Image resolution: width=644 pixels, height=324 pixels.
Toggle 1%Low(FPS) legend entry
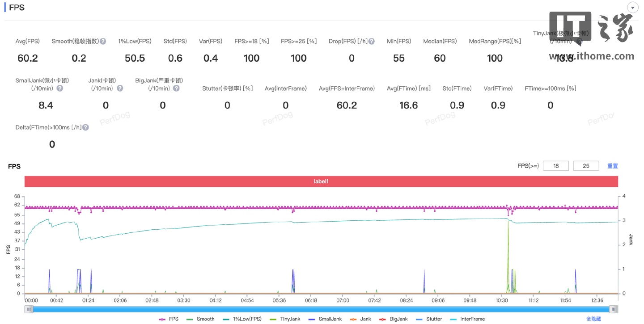click(241, 319)
